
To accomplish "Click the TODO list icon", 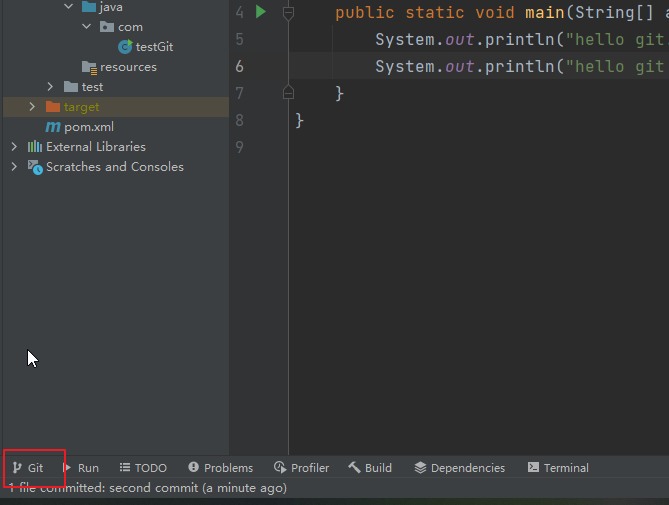I will click(x=125, y=467).
